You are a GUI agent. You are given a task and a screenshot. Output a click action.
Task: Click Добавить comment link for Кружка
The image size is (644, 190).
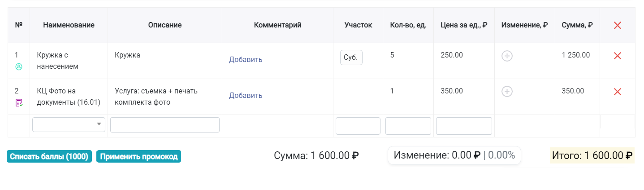click(246, 59)
